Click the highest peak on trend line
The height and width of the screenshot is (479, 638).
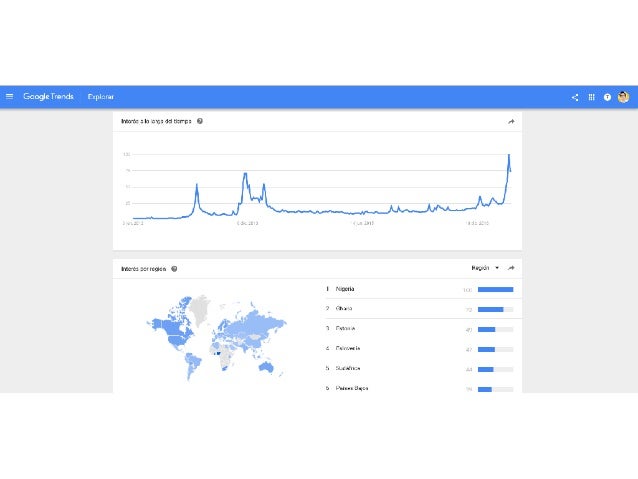tap(509, 155)
